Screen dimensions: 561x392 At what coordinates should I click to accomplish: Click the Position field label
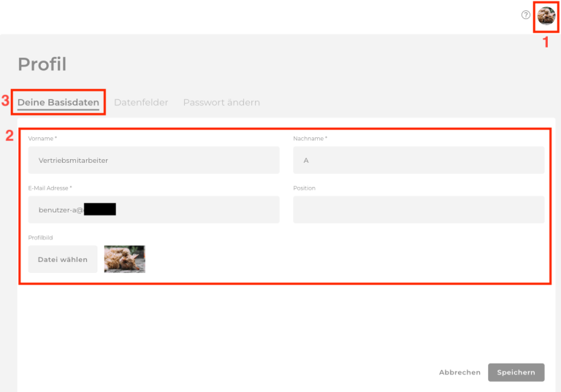click(x=304, y=188)
